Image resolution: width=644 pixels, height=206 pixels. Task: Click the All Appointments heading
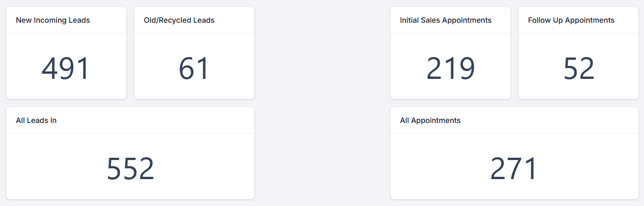click(x=430, y=121)
